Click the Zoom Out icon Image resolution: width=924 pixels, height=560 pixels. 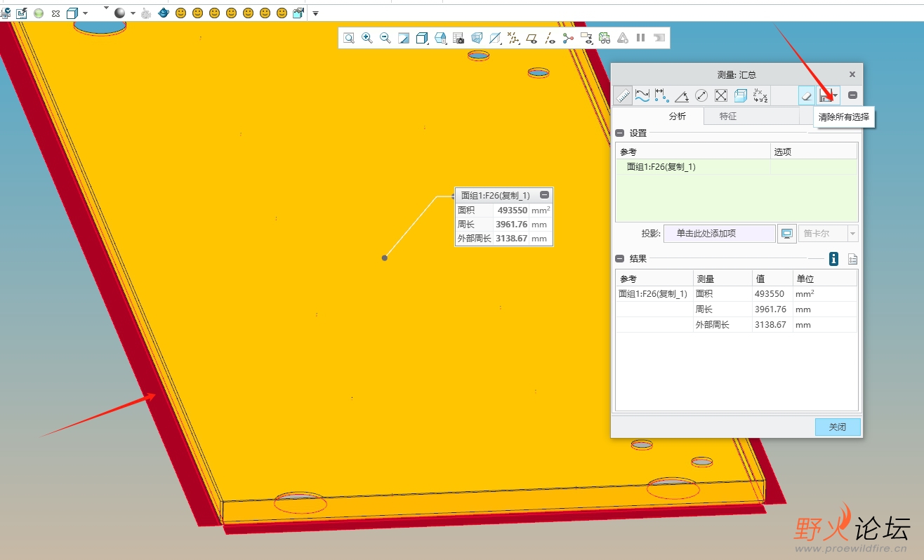click(x=385, y=38)
